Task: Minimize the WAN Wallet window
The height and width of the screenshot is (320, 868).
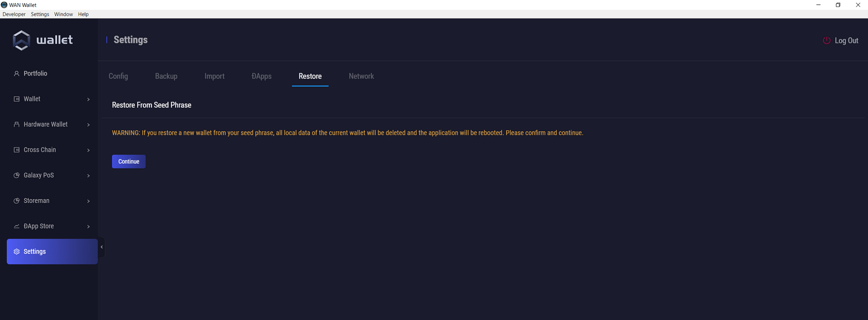Action: (x=819, y=5)
